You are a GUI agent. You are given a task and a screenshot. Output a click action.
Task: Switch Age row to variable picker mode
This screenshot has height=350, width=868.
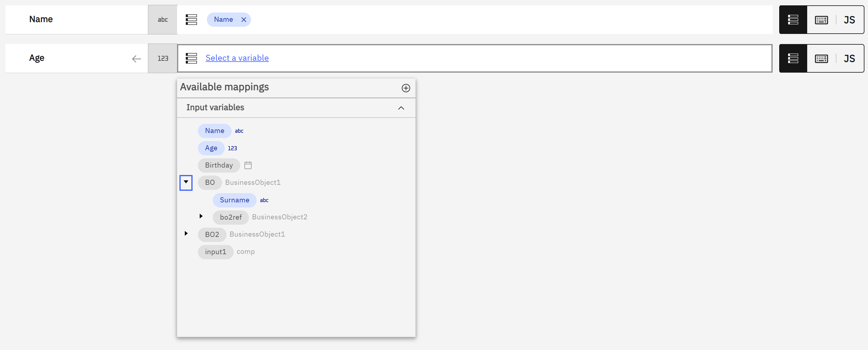793,59
